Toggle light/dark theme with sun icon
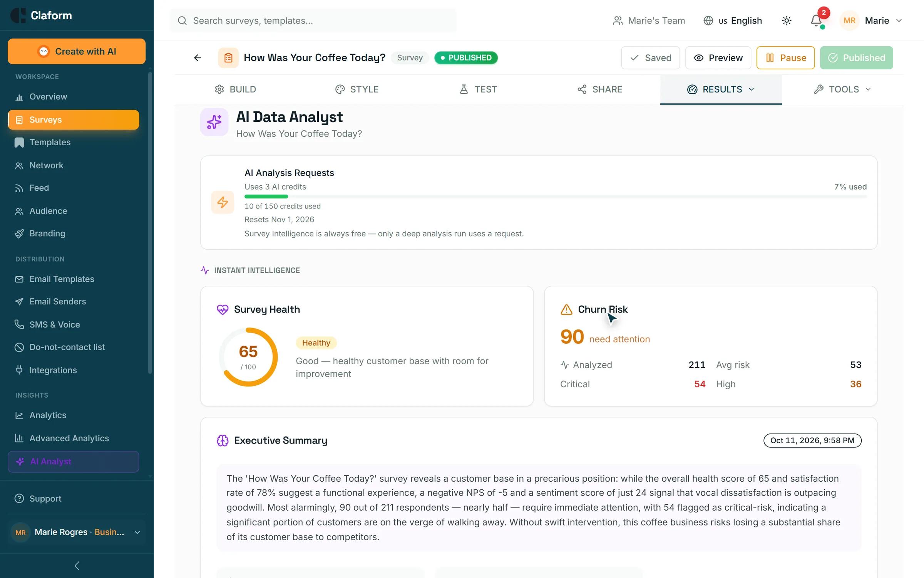Image resolution: width=924 pixels, height=578 pixels. (787, 20)
